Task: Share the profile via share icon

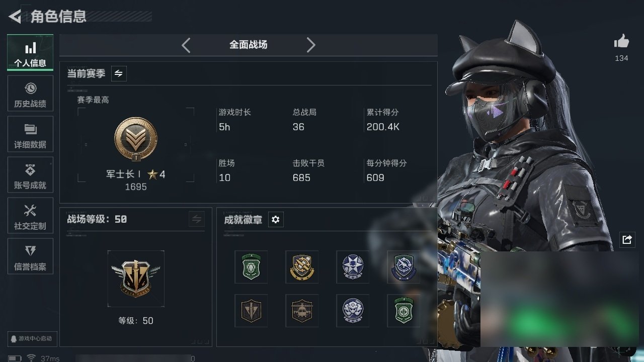Action: coord(627,239)
